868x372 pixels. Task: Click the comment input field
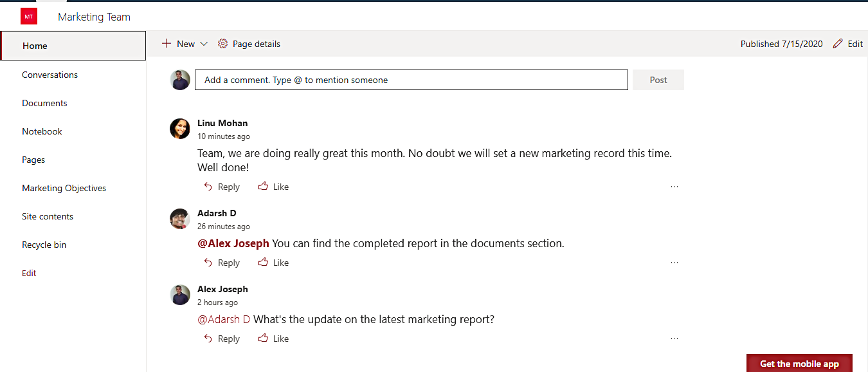point(411,80)
